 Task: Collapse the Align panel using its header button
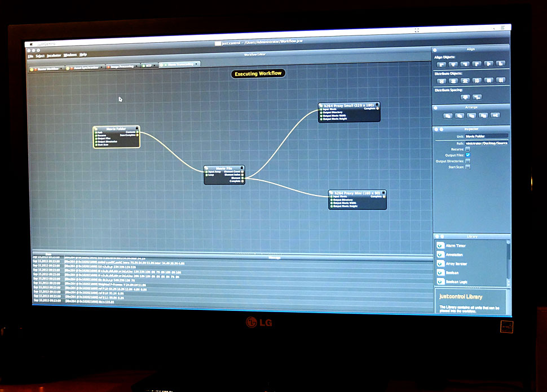pos(435,49)
